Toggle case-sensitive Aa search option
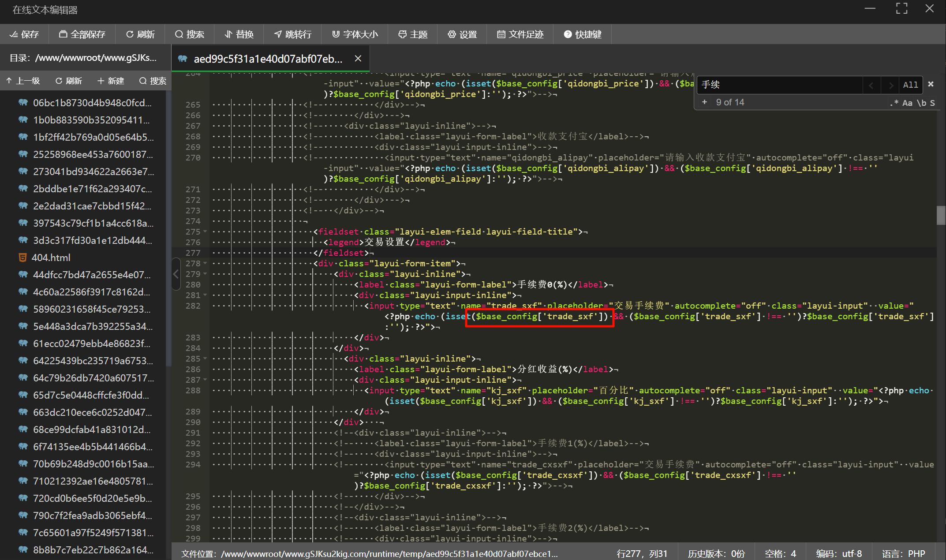Image resolution: width=946 pixels, height=560 pixels. tap(907, 103)
